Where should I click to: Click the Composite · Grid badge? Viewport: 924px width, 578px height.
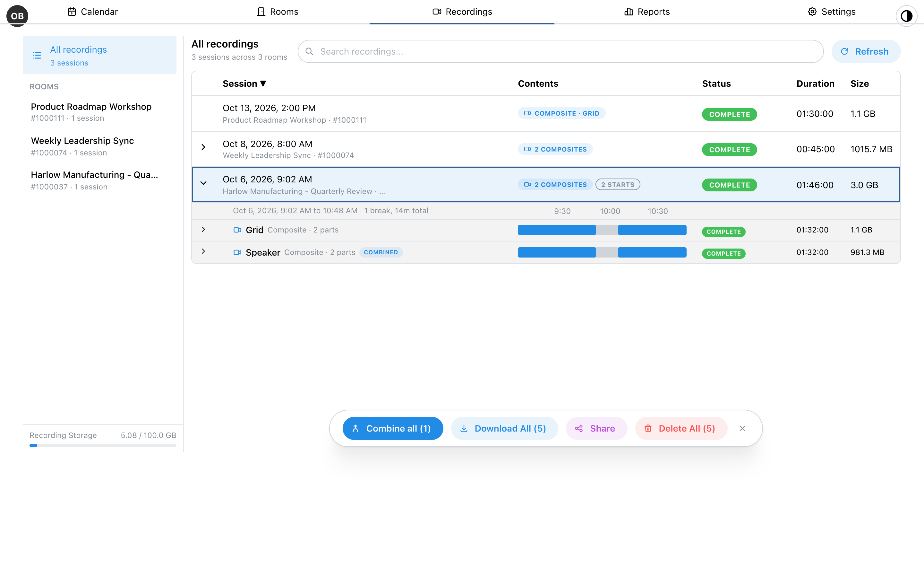click(x=561, y=114)
